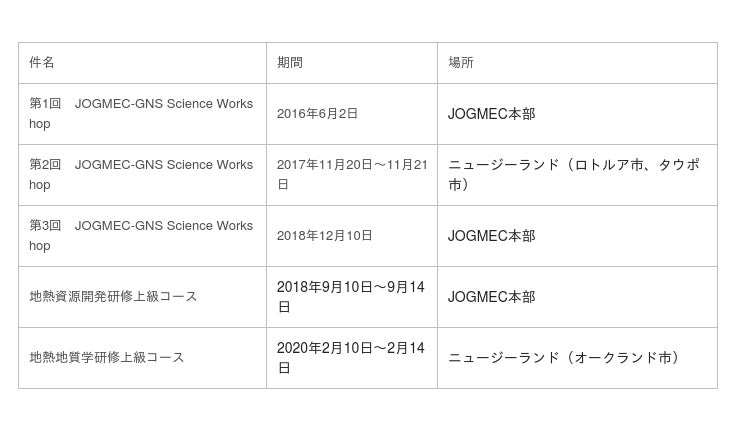Viewport: 740px width, 429px height.
Task: Select the 第3回 JOGMEC-GNS Science Workshop cell
Action: click(141, 236)
